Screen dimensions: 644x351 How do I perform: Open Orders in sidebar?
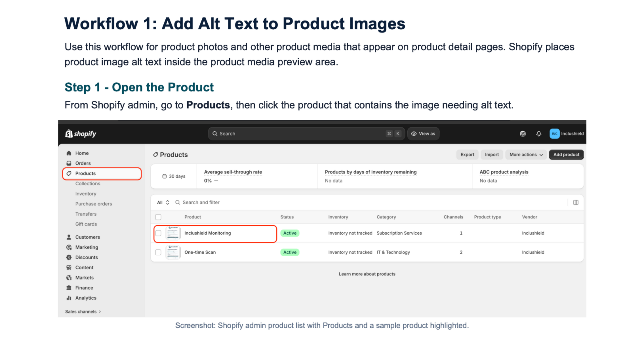point(83,163)
